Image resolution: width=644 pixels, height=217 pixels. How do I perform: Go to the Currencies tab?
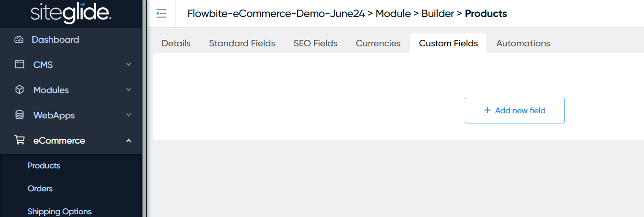pyautogui.click(x=378, y=44)
